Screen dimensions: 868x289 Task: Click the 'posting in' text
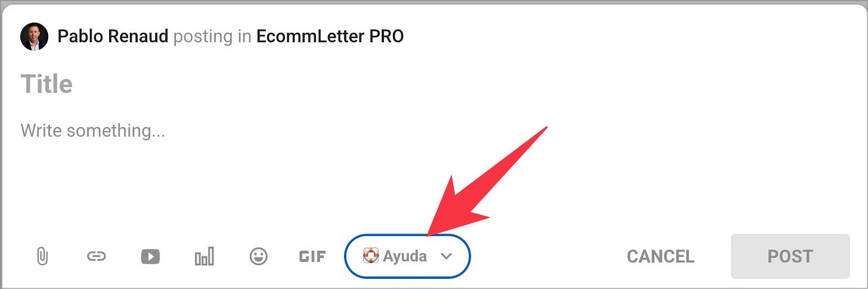213,37
